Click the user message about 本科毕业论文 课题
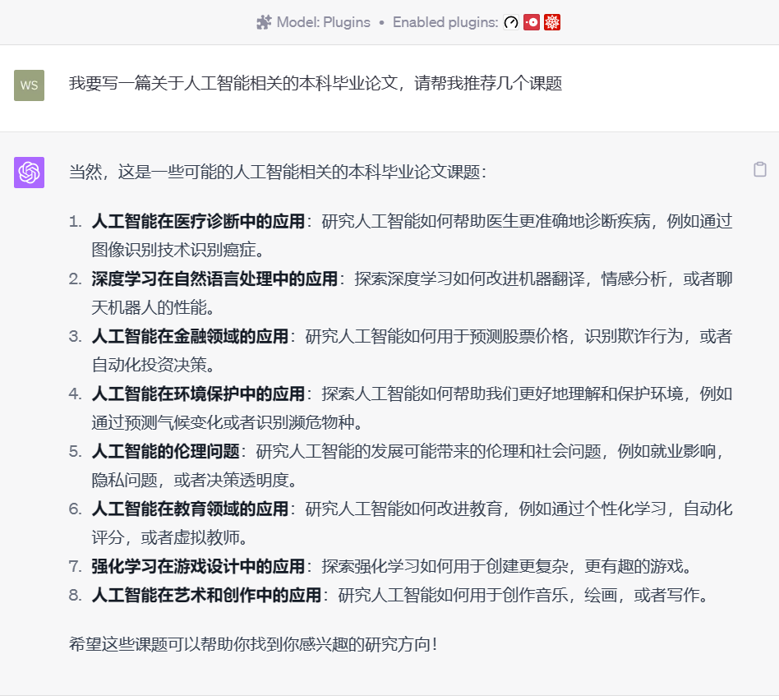This screenshot has width=779, height=700. (x=316, y=83)
